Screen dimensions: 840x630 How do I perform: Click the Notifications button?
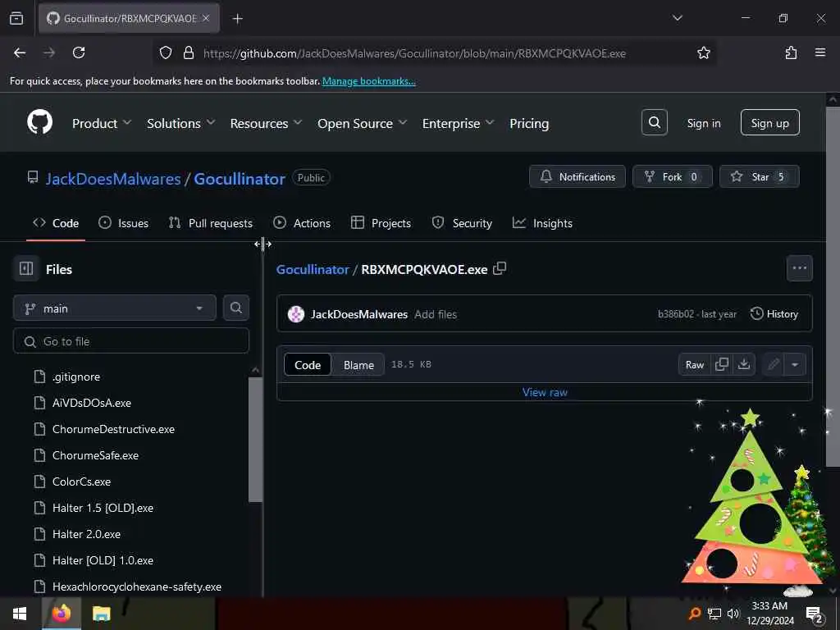(577, 177)
